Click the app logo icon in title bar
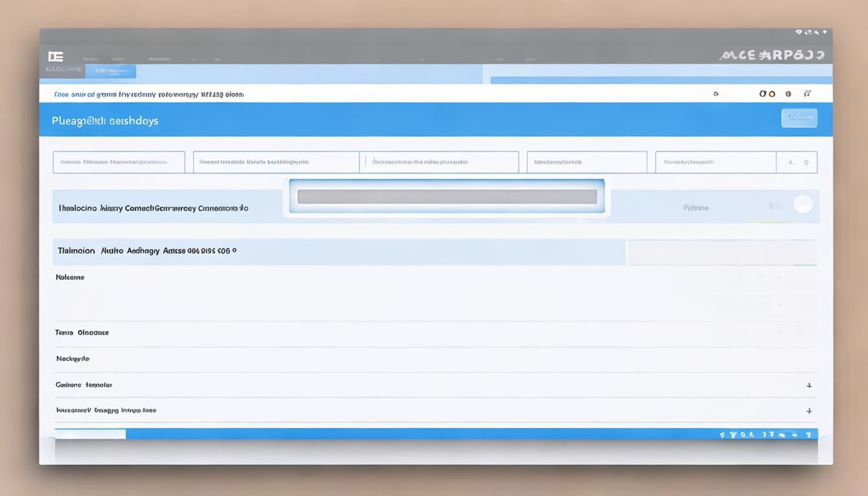The width and height of the screenshot is (868, 496). (x=56, y=57)
